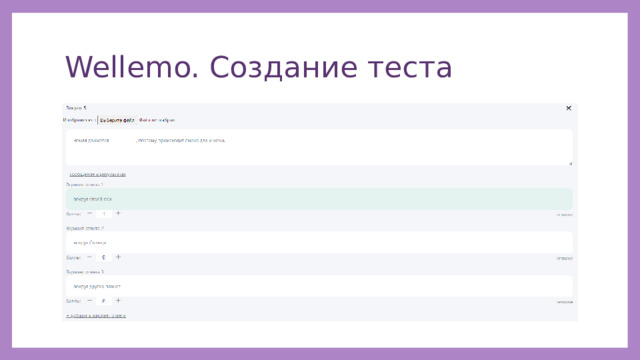Click the delete link for answer option 2

tap(564, 258)
